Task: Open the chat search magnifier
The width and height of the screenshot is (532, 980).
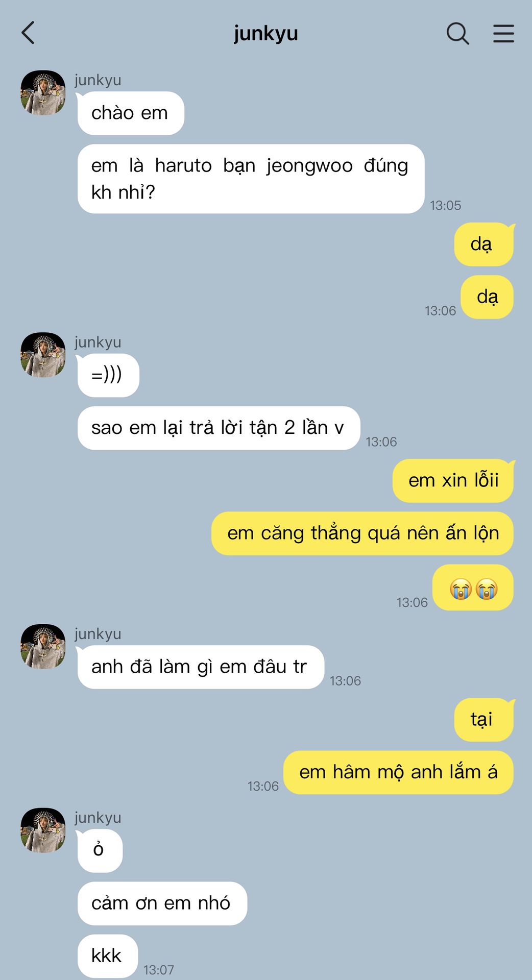Action: click(x=457, y=34)
